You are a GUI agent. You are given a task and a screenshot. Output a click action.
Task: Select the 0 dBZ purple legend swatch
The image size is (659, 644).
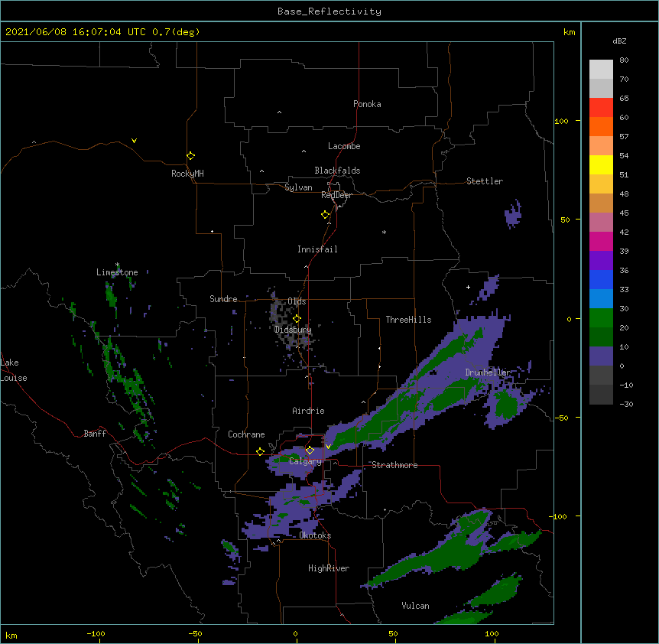(x=601, y=356)
